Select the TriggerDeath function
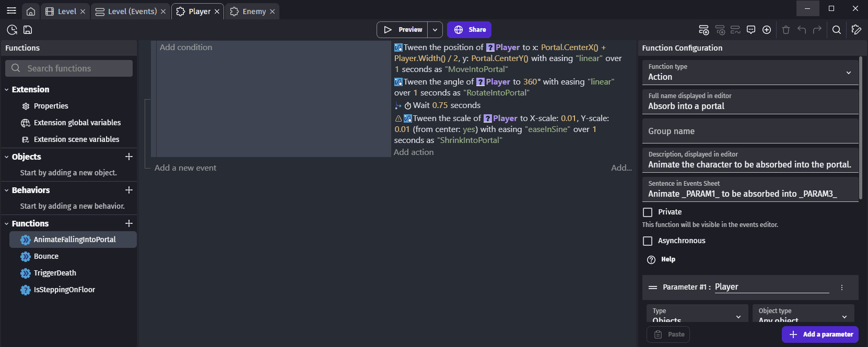The width and height of the screenshot is (868, 347). pyautogui.click(x=55, y=273)
